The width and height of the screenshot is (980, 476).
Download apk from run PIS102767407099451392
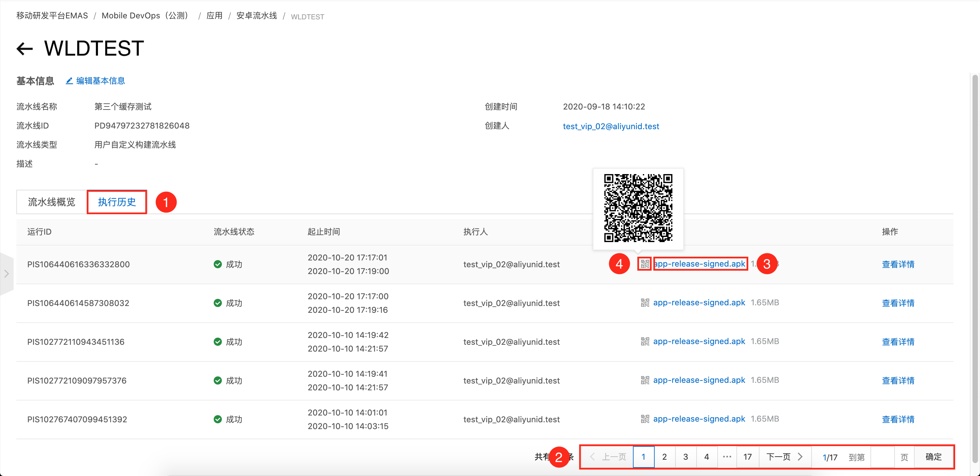[699, 419]
